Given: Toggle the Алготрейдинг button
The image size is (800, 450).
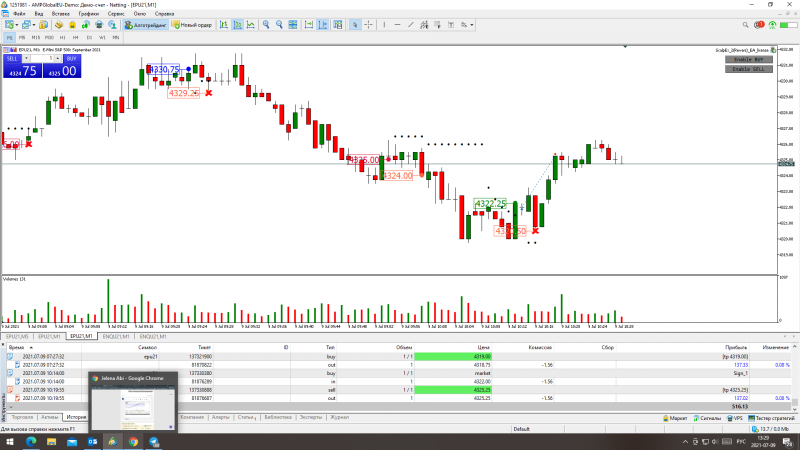Looking at the screenshot, I should (x=145, y=24).
